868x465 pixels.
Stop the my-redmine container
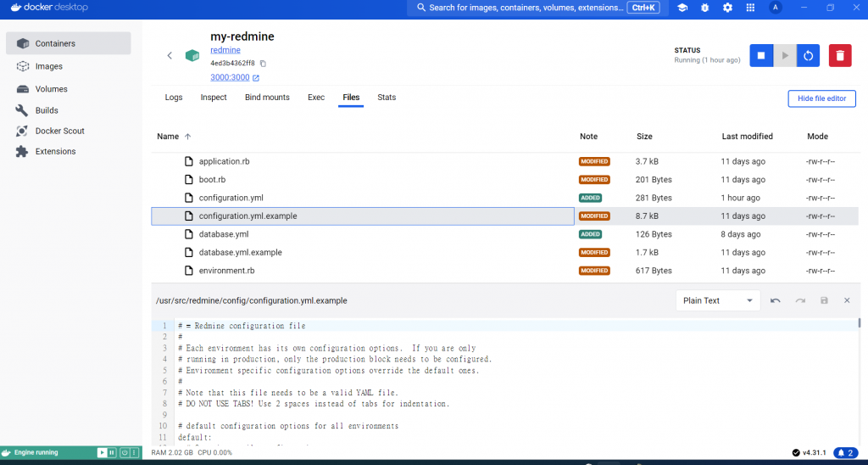click(761, 55)
